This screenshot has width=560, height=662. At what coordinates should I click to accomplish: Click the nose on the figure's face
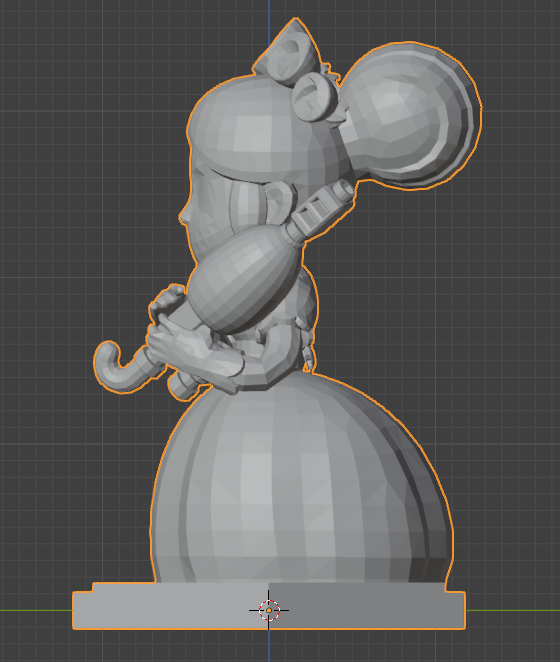tap(183, 216)
